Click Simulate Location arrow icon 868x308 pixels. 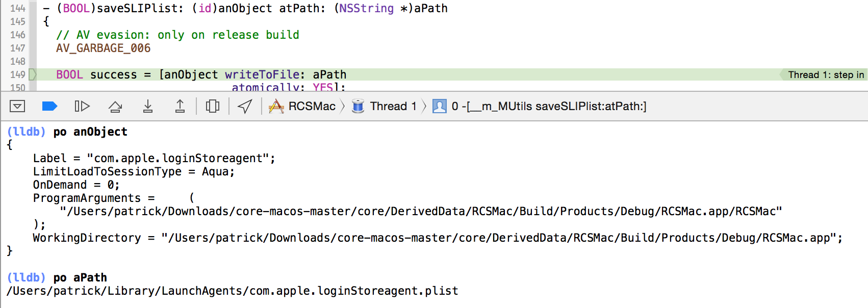pos(245,106)
